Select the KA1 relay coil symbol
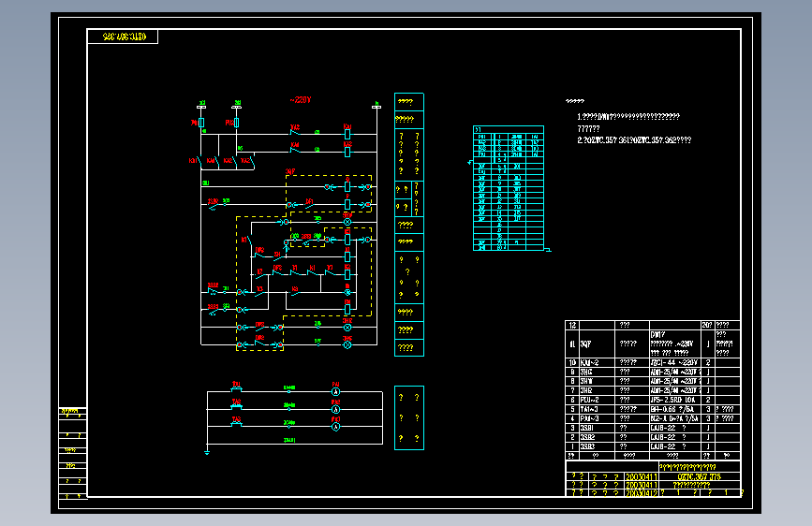 (x=347, y=134)
